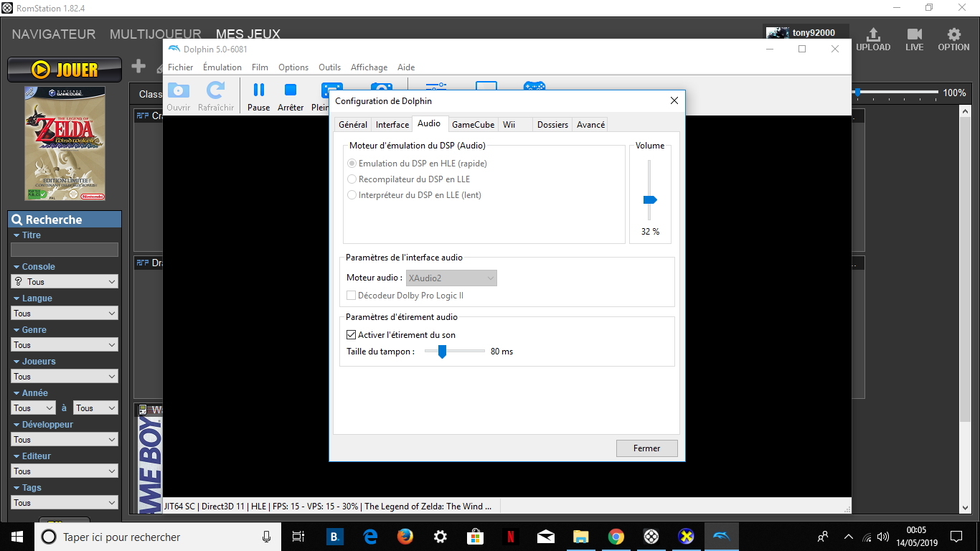Open Google Chrome from the taskbar
The height and width of the screenshot is (551, 980).
616,537
